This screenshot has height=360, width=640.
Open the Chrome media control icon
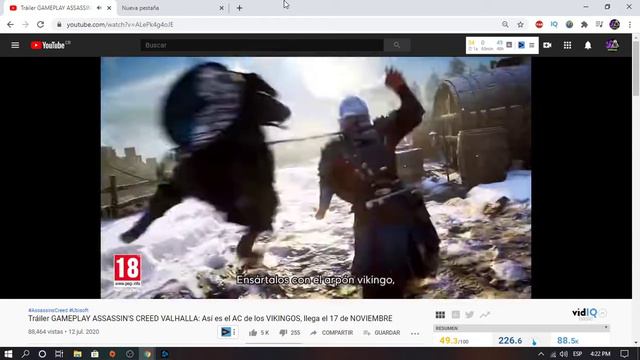[x=599, y=24]
